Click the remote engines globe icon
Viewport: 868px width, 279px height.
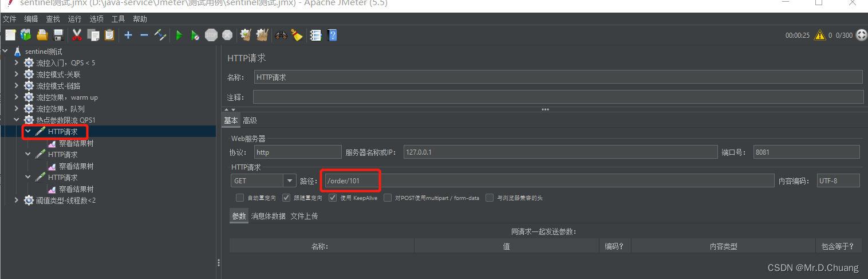(x=861, y=35)
